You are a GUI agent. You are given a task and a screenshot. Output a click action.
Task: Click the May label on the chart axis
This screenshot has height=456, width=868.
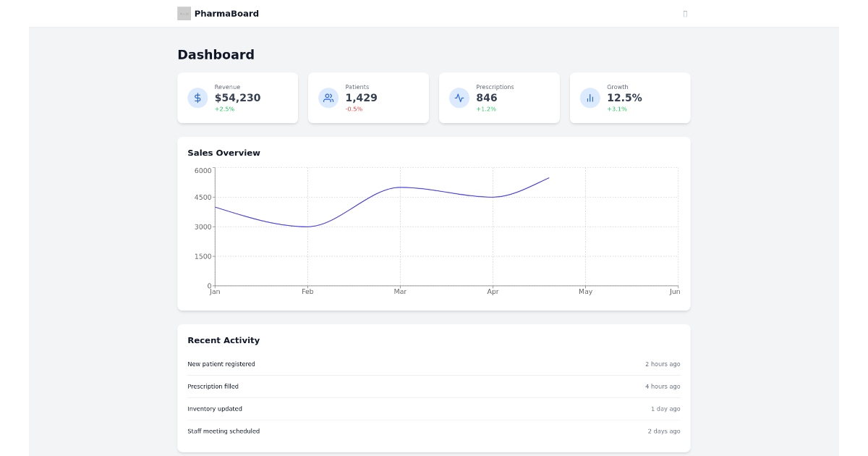[x=586, y=291]
